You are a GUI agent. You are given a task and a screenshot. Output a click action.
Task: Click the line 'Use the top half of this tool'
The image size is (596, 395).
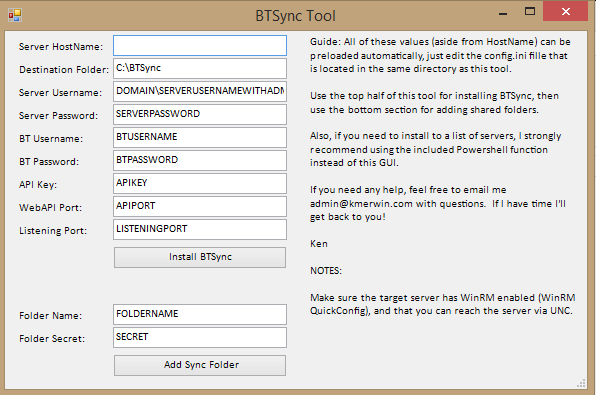coord(434,96)
